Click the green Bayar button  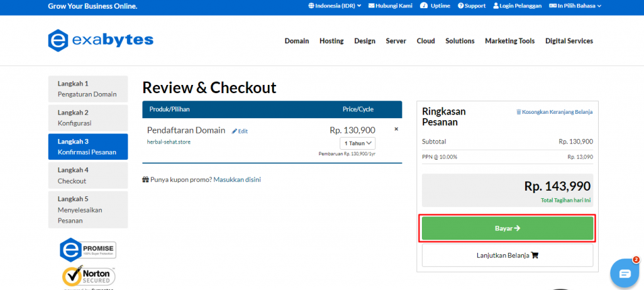tap(508, 228)
